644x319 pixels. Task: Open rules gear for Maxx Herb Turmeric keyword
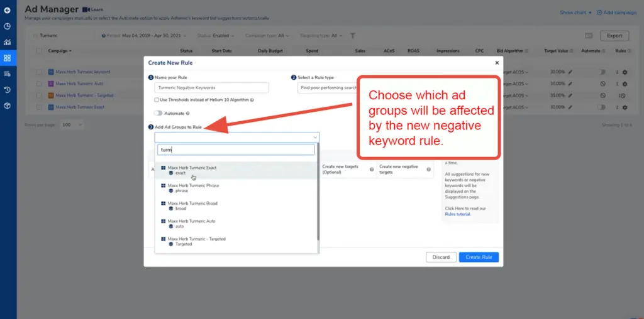click(625, 72)
